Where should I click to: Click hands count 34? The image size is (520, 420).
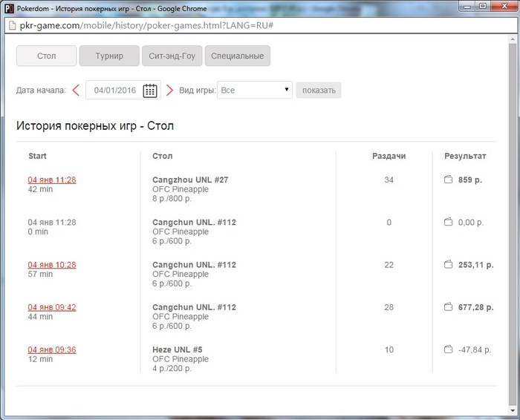click(389, 180)
